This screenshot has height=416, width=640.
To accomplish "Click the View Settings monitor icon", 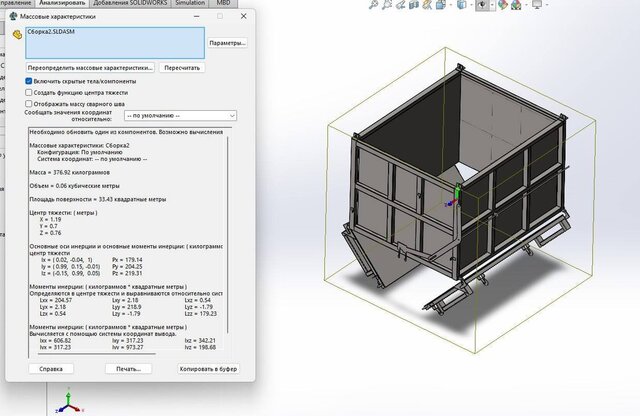I will pyautogui.click(x=537, y=5).
